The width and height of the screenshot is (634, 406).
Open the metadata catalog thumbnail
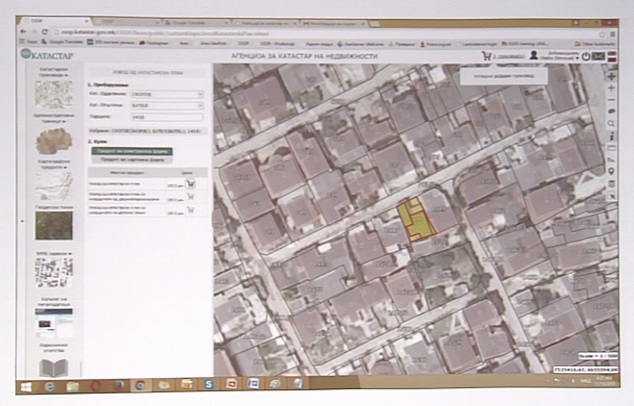[x=53, y=322]
